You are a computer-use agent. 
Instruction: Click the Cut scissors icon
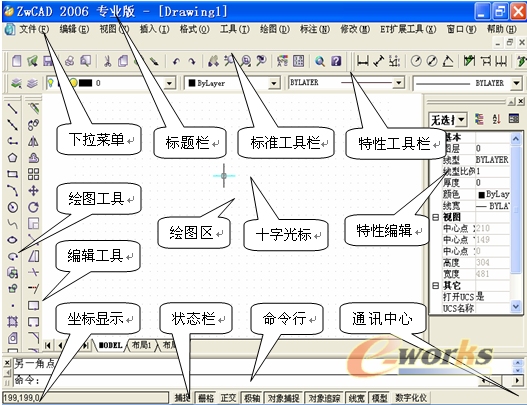coord(107,61)
